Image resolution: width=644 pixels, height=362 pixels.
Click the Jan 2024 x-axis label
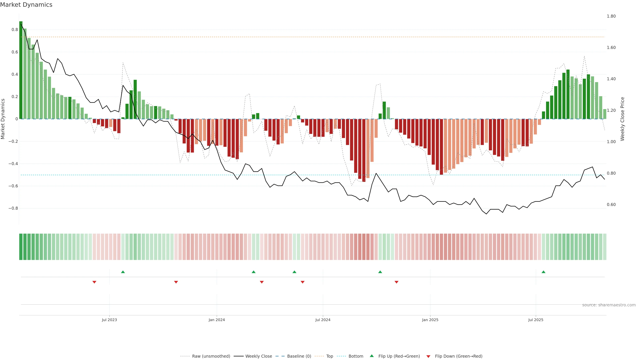217,320
